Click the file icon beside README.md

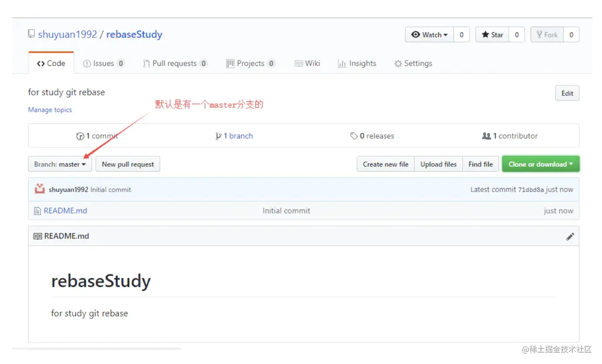pyautogui.click(x=37, y=211)
